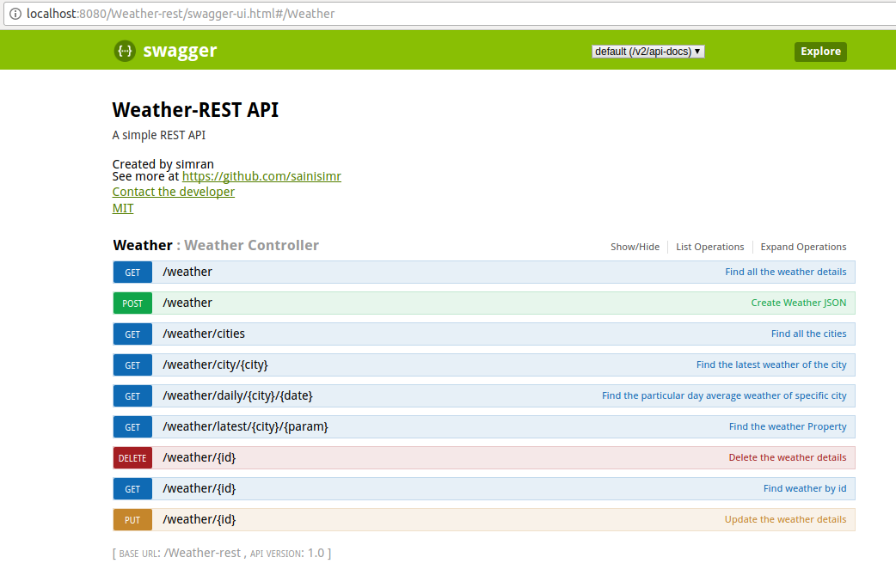Select the /weather/latest/{city}/{param} endpoint
Image resolution: width=896 pixels, height=588 pixels.
point(244,426)
